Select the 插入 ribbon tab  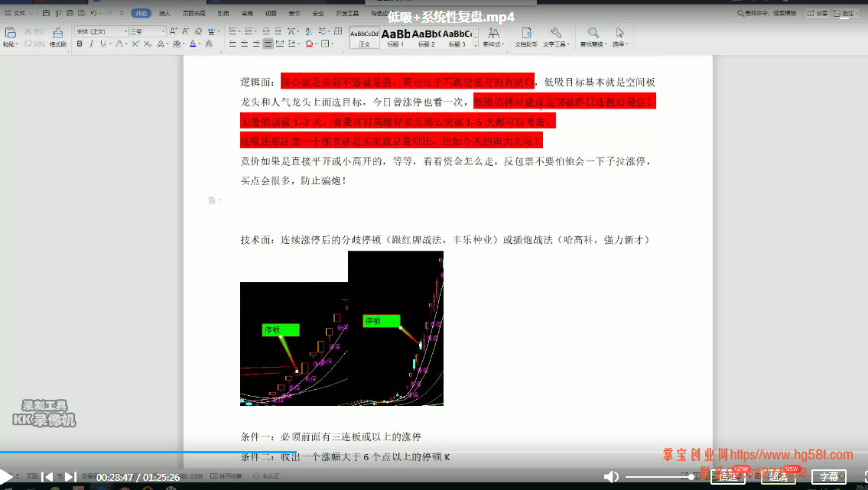[x=164, y=13]
